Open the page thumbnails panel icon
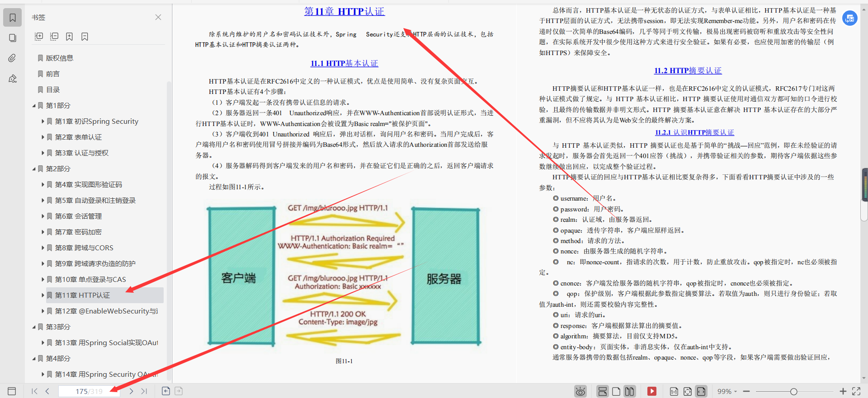 (x=13, y=38)
